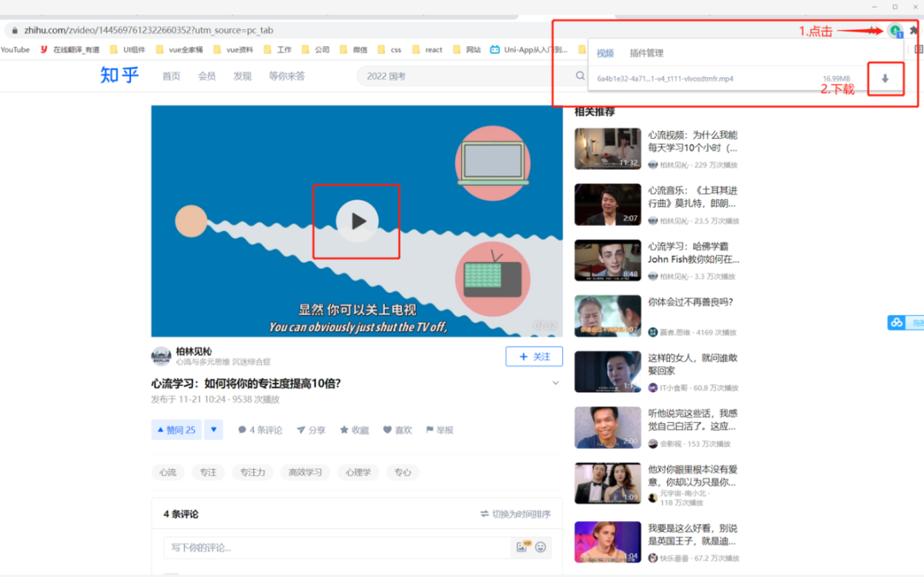The width and height of the screenshot is (924, 577).
Task: Play the video with the center play button
Action: tap(357, 221)
